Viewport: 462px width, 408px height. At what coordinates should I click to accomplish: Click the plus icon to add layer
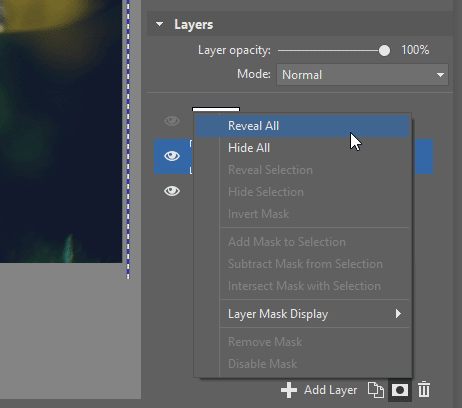(x=289, y=390)
